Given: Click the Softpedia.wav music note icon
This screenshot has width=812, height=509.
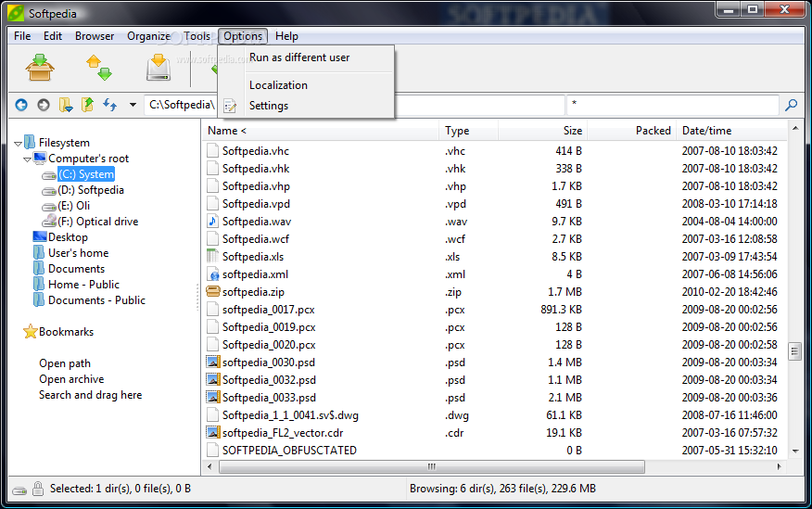Looking at the screenshot, I should point(213,221).
